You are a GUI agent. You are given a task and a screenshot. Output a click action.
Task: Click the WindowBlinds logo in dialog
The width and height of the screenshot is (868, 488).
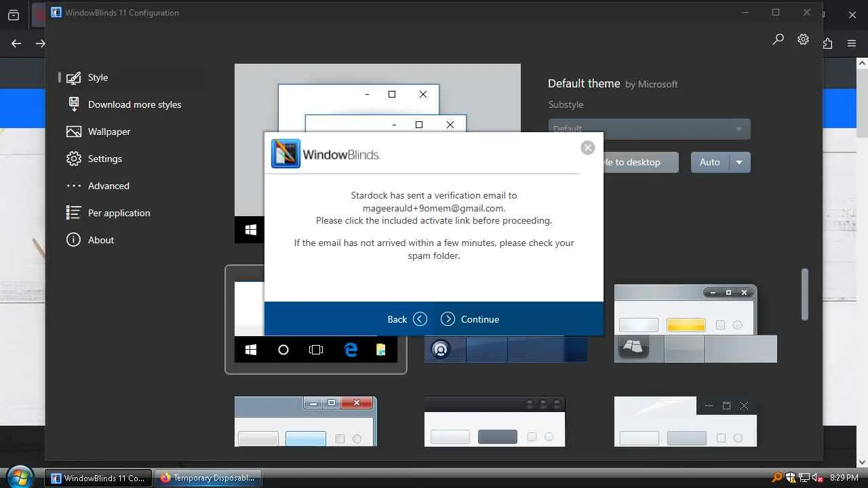(x=325, y=154)
